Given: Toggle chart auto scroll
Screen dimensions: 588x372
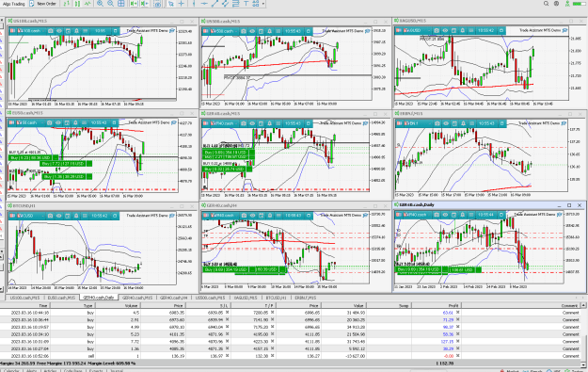Looking at the screenshot, I should 134,4.
